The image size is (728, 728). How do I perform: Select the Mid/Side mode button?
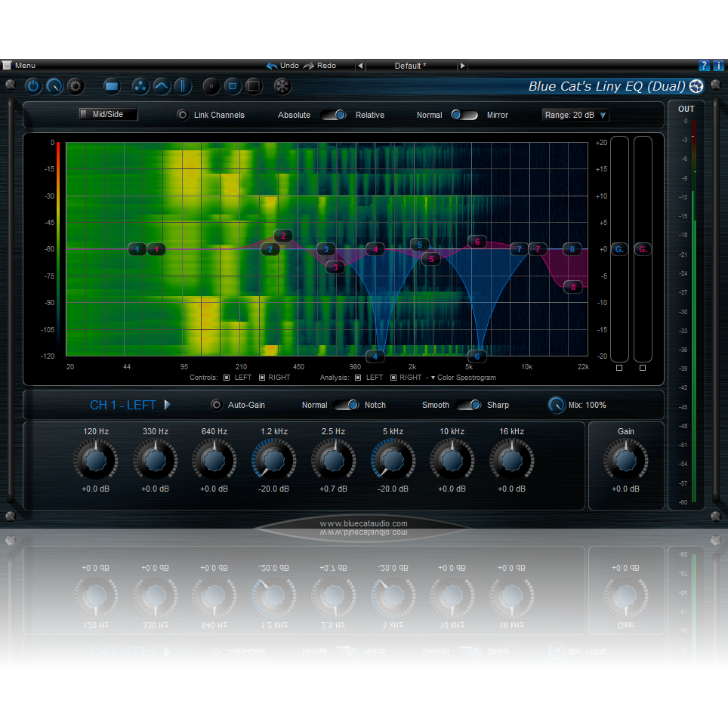tap(107, 114)
